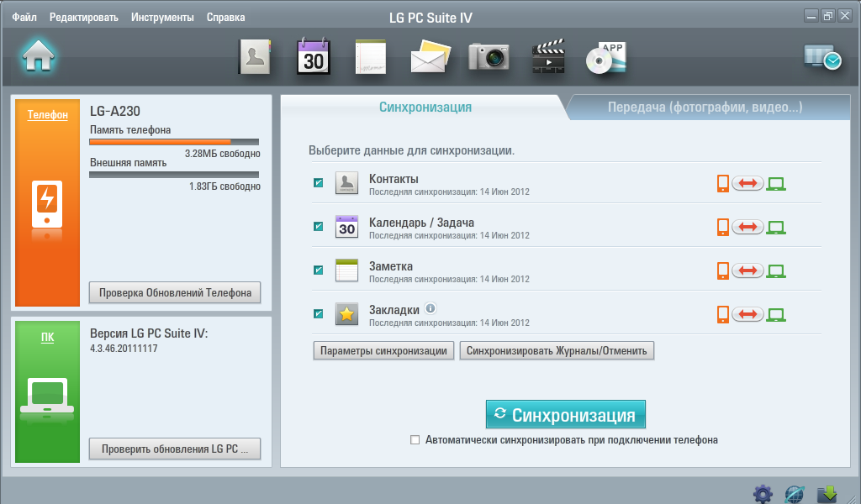The height and width of the screenshot is (504, 861).
Task: Open the APP disc installer icon
Action: [x=605, y=58]
